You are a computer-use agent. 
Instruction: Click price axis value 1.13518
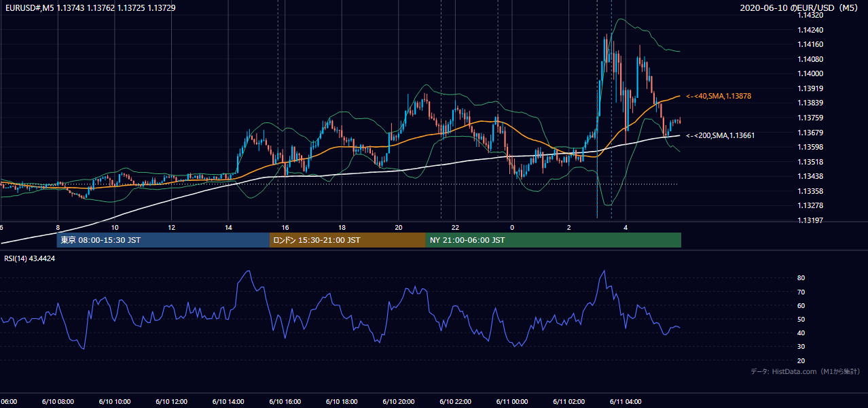(x=810, y=162)
